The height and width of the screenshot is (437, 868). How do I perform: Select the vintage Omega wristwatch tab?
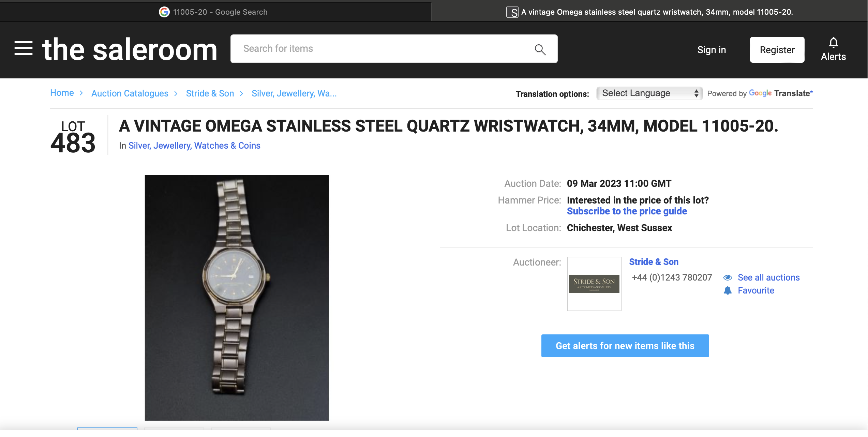(649, 12)
